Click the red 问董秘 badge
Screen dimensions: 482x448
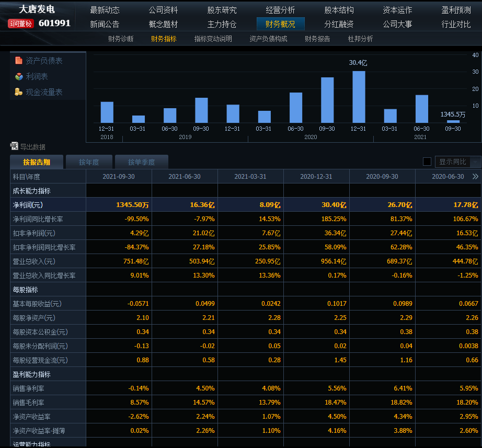[21, 24]
